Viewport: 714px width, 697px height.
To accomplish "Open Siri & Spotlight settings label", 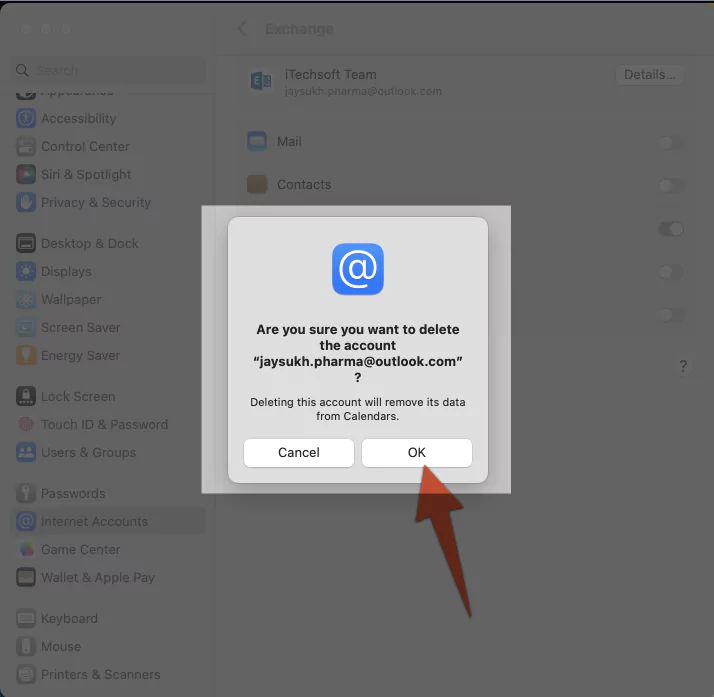I will [86, 174].
